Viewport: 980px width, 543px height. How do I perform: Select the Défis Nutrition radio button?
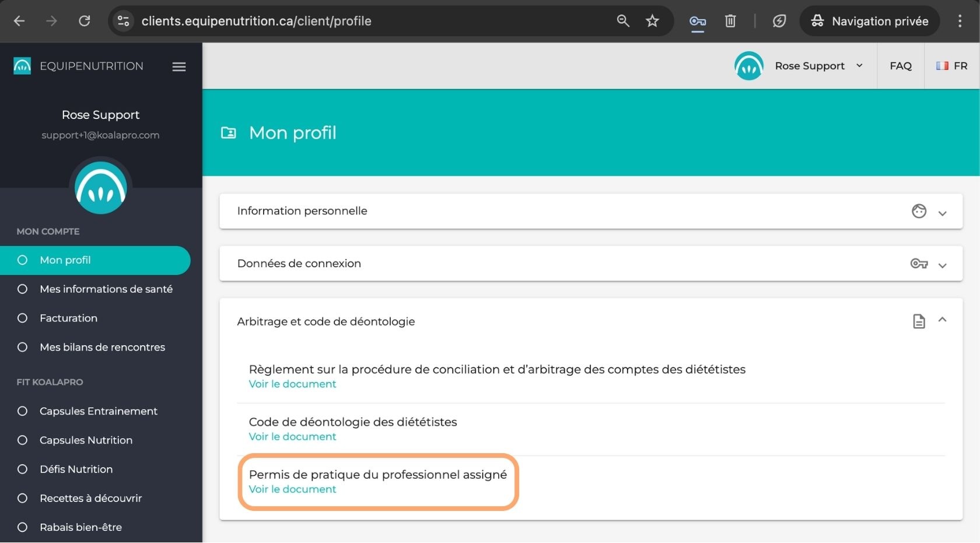point(22,469)
